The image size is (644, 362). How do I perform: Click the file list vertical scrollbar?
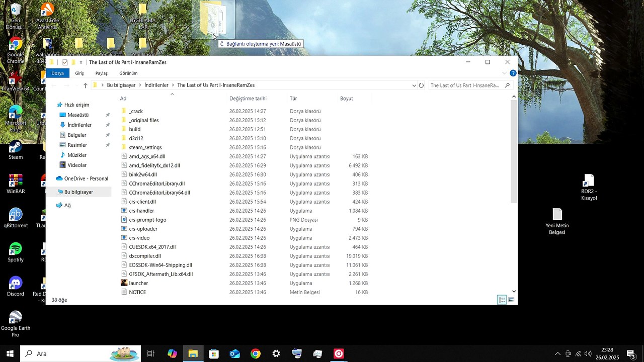coord(514,151)
